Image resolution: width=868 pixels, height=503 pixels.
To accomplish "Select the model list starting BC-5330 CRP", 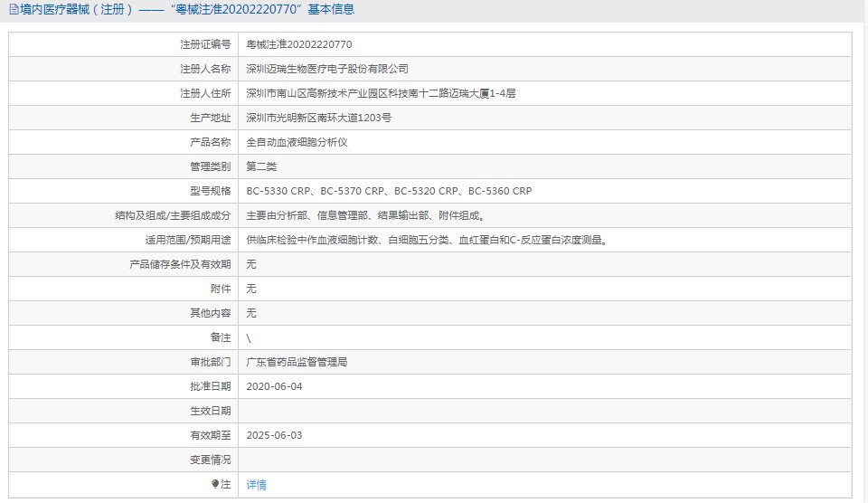I will tap(389, 191).
